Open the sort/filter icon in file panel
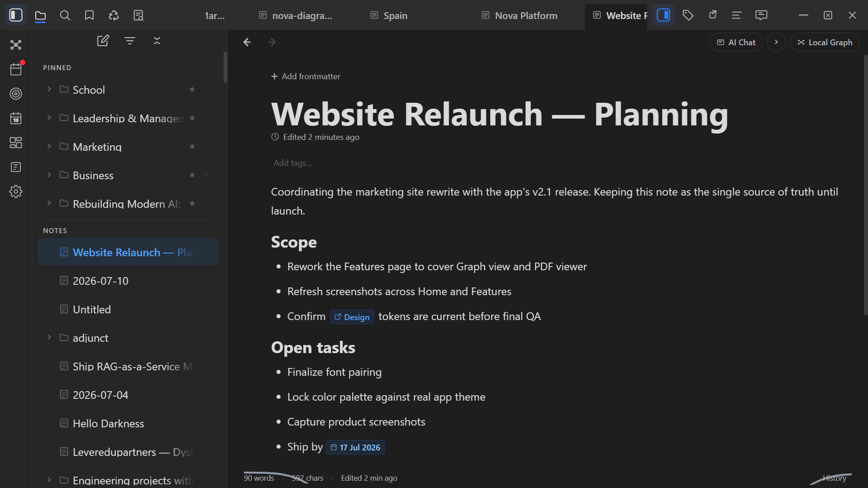Image resolution: width=868 pixels, height=488 pixels. (130, 41)
